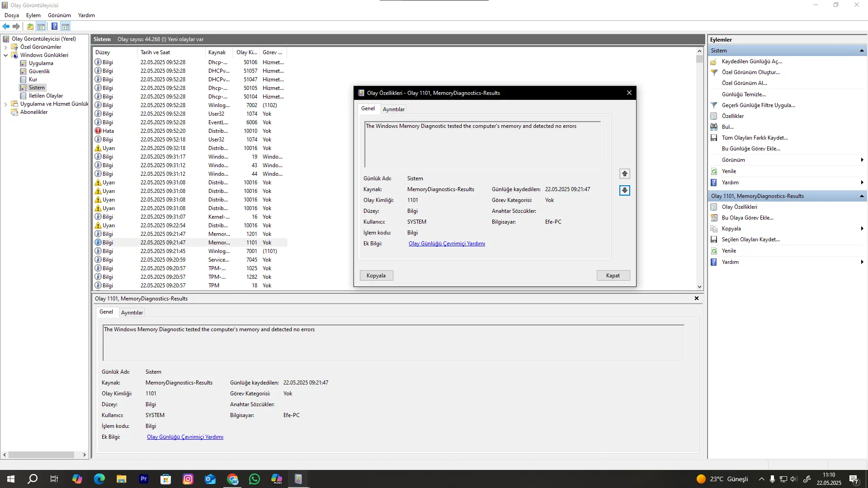Open Premiere Pro from the taskbar
Viewport: 868px width, 488px height.
(144, 479)
